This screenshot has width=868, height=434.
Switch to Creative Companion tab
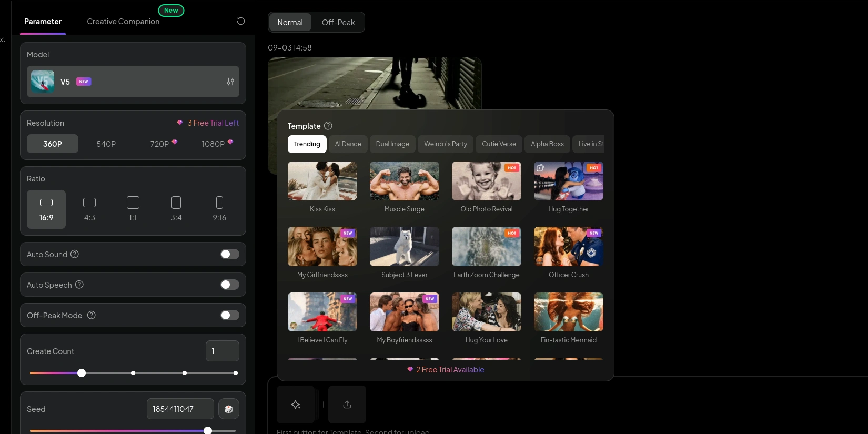pos(123,22)
